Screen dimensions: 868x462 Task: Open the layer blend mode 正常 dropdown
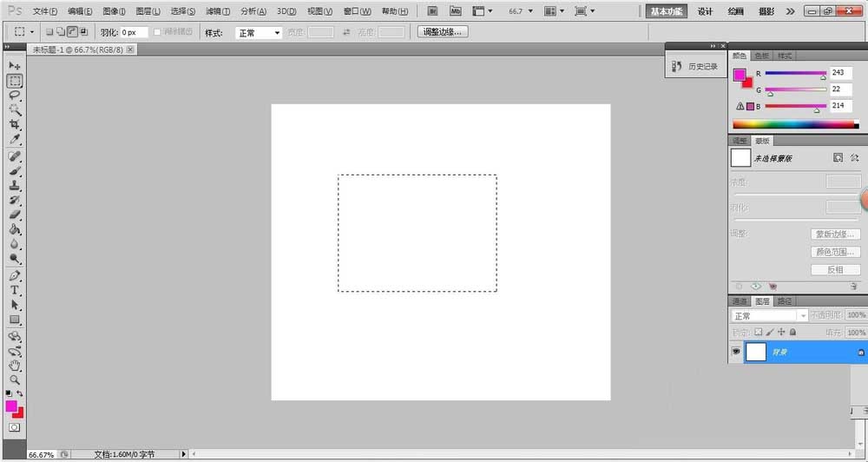(770, 316)
